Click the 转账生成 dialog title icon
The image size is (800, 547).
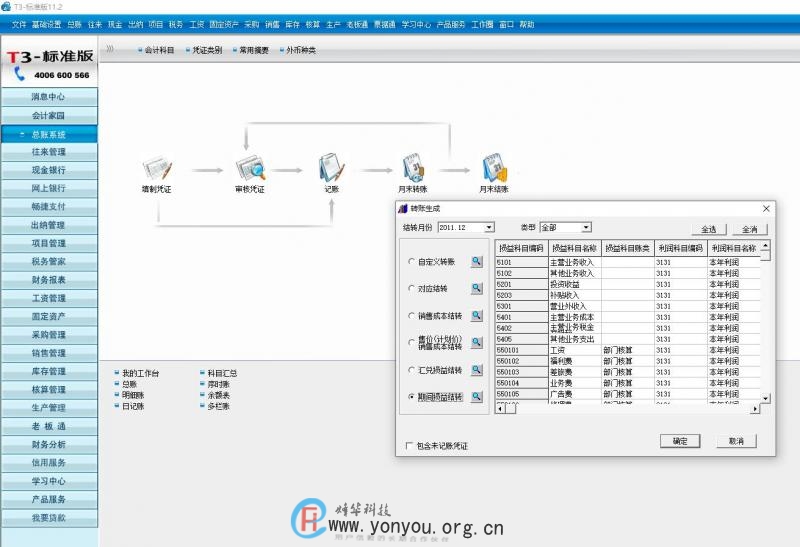pos(403,208)
